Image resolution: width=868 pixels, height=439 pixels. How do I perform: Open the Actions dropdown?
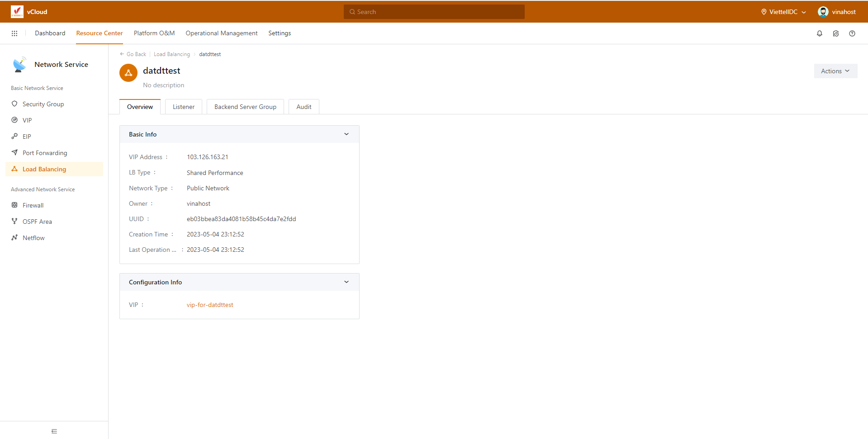click(835, 71)
